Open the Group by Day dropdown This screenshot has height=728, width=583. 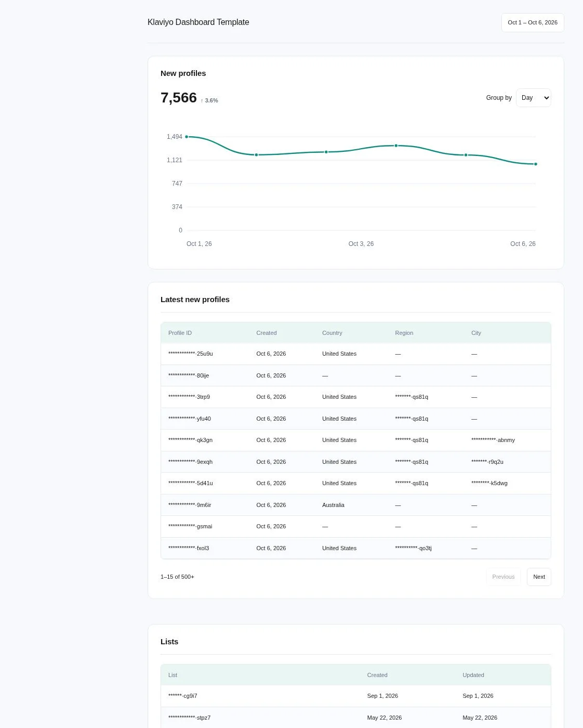pos(533,98)
